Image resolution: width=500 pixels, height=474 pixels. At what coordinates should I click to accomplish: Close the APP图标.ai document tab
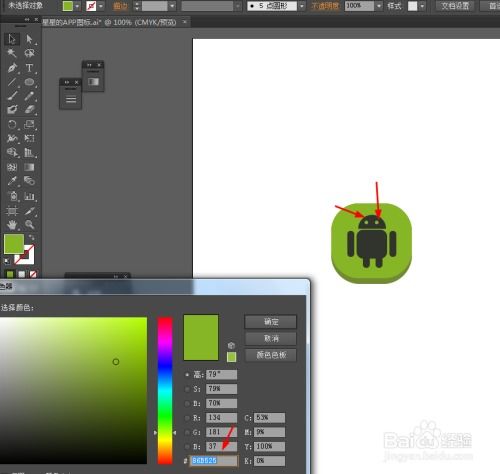point(185,22)
